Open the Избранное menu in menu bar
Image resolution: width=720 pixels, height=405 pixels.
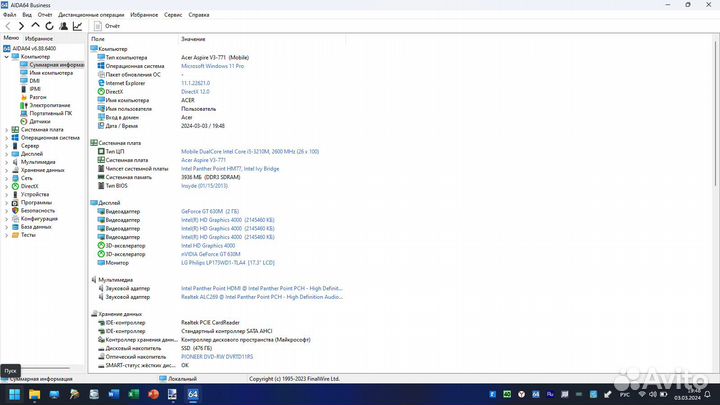[x=144, y=15]
